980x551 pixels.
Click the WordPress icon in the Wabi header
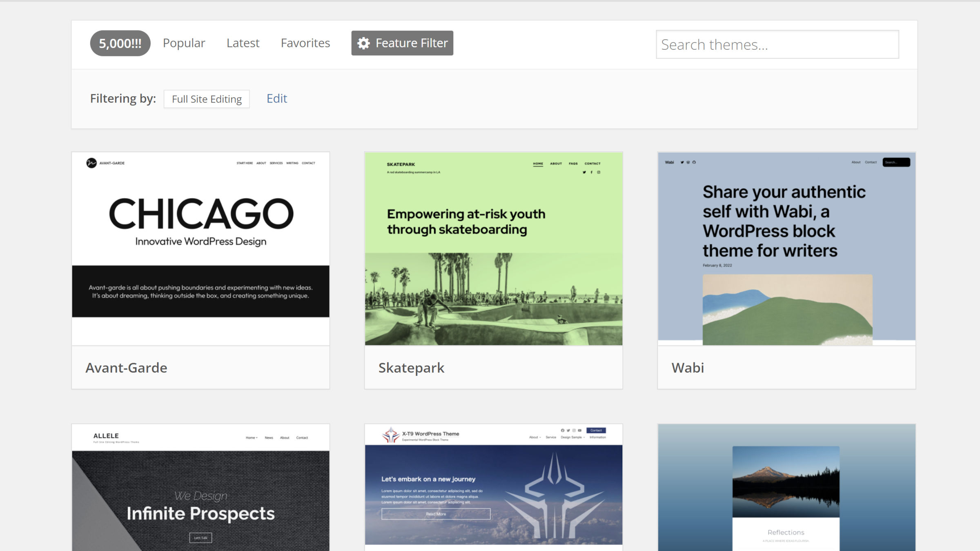point(688,162)
